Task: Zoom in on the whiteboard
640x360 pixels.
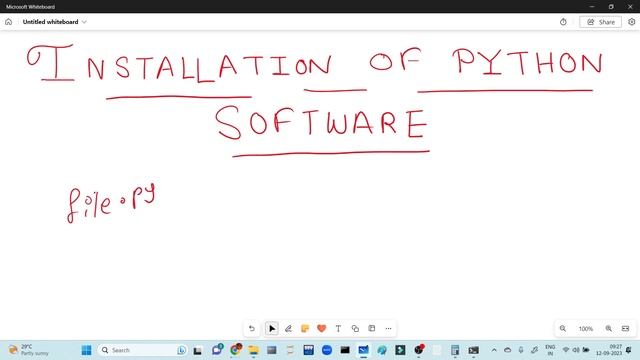Action: [x=609, y=329]
